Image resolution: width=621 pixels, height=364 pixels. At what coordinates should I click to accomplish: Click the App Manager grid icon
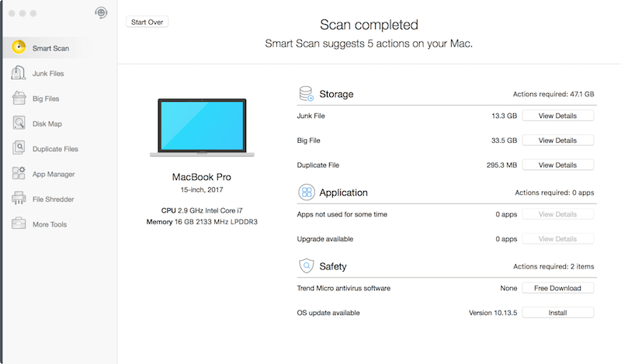click(19, 173)
